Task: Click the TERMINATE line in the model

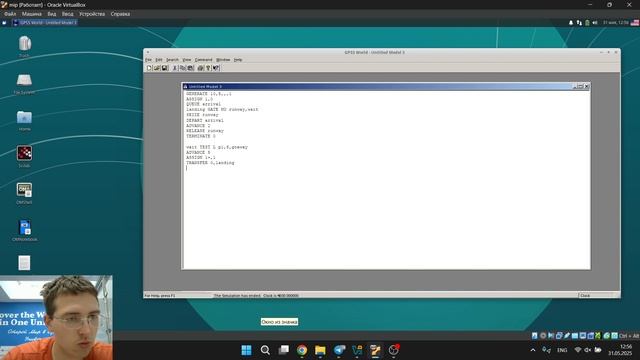Action: (201, 136)
